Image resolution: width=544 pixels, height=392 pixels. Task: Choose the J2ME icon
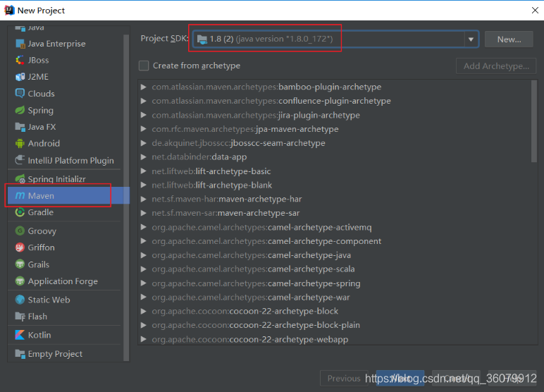(20, 77)
